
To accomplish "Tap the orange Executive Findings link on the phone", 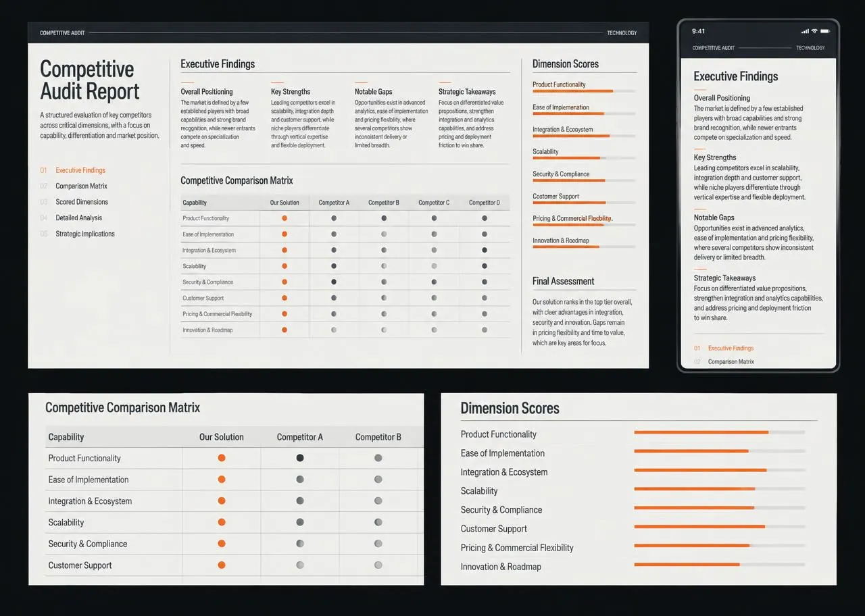I will [x=731, y=349].
